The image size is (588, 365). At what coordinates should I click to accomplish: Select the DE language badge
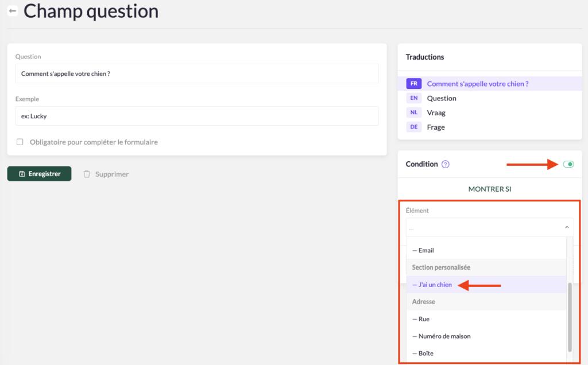coord(414,127)
